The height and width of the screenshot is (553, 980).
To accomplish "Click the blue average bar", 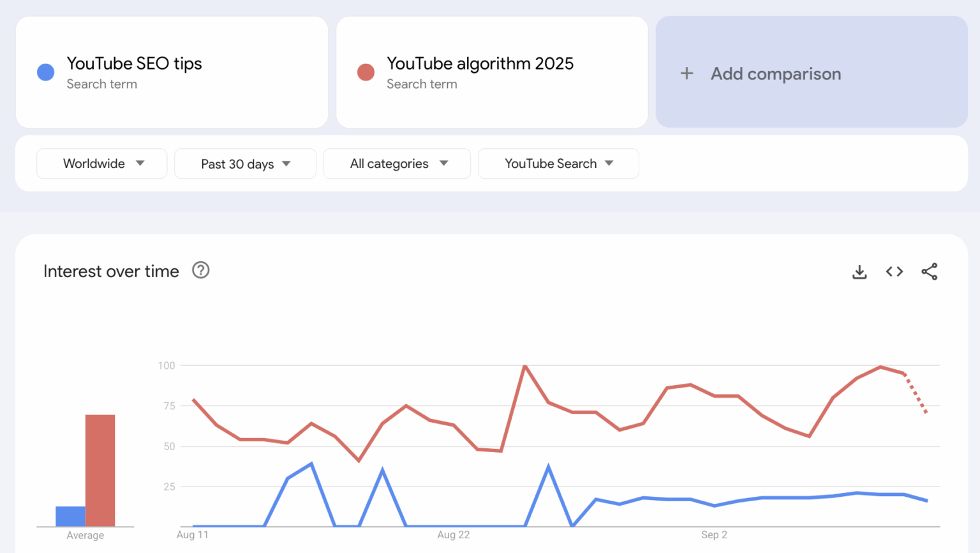I will [70, 516].
